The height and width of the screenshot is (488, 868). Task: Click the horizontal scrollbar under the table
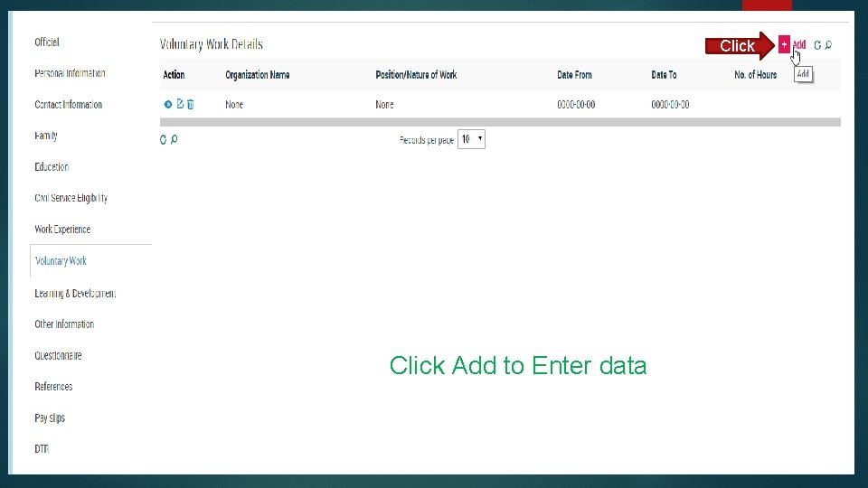point(500,122)
